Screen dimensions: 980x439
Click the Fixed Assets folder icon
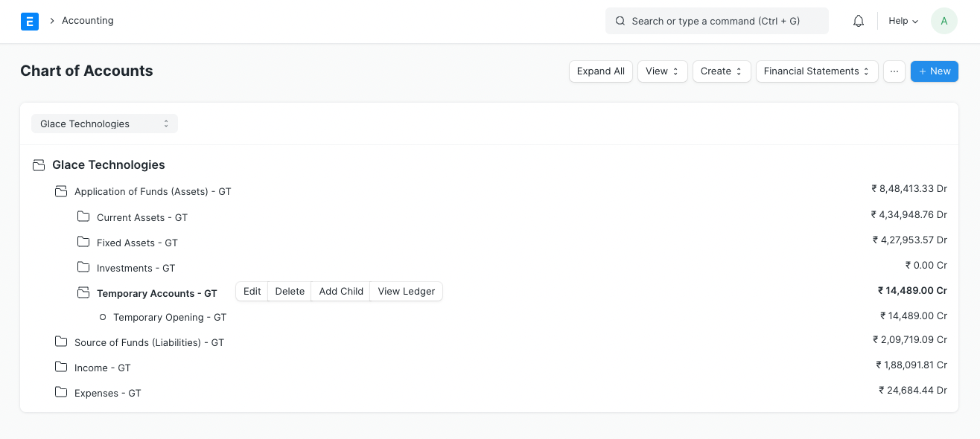coord(83,243)
